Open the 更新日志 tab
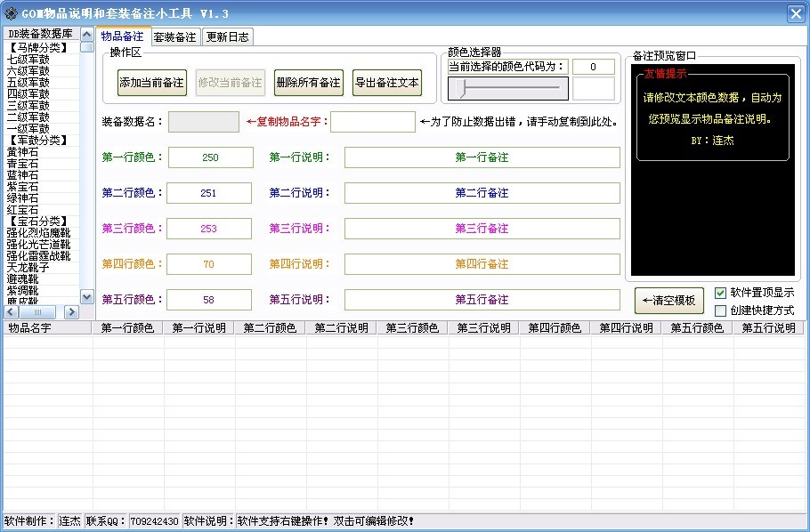The width and height of the screenshot is (810, 532). click(x=227, y=37)
